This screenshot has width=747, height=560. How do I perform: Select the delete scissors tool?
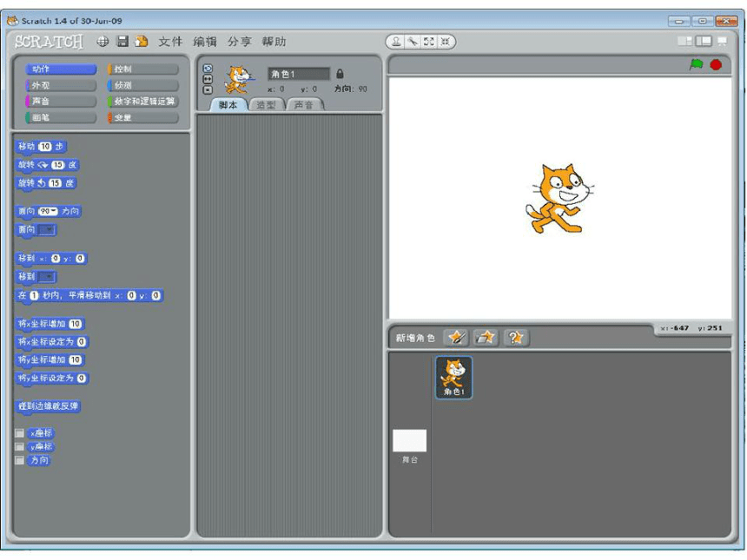tap(413, 42)
